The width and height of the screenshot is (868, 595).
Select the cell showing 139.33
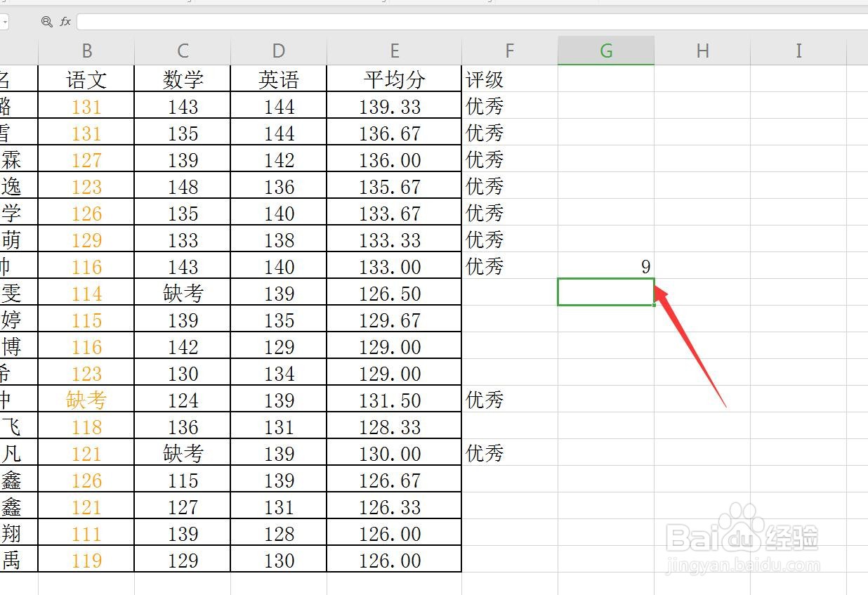pos(393,106)
